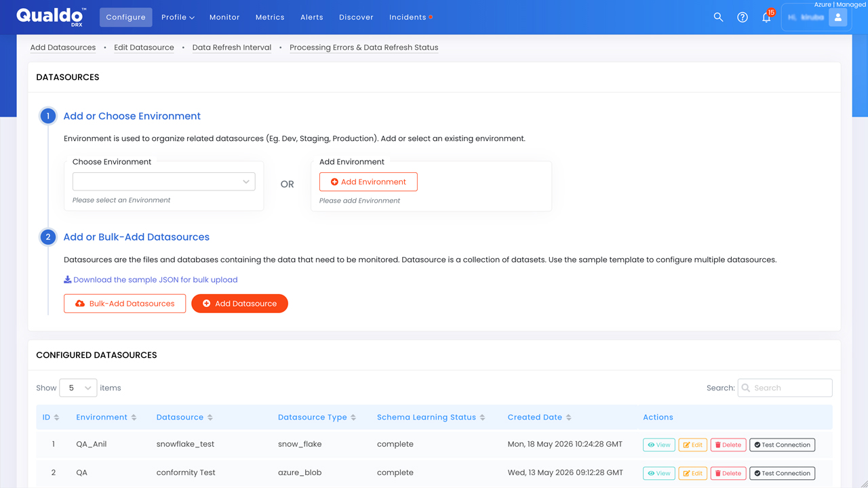Viewport: 868px width, 488px height.
Task: Open the help question mark icon
Action: coord(743,18)
